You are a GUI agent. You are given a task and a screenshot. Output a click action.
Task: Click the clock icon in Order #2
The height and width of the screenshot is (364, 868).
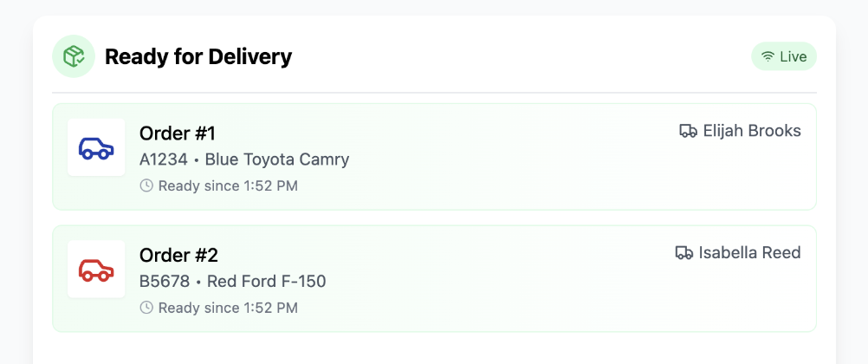(146, 308)
